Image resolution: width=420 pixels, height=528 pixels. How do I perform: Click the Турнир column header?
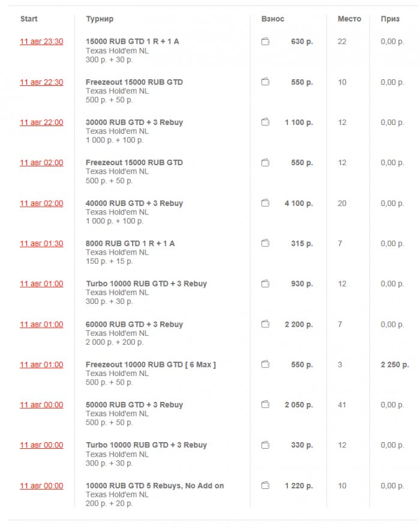(x=100, y=19)
